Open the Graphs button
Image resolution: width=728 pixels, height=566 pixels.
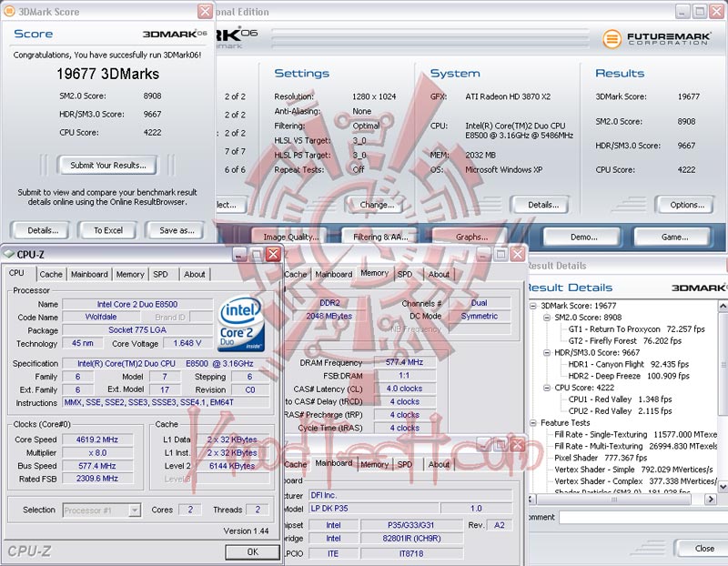tap(471, 237)
